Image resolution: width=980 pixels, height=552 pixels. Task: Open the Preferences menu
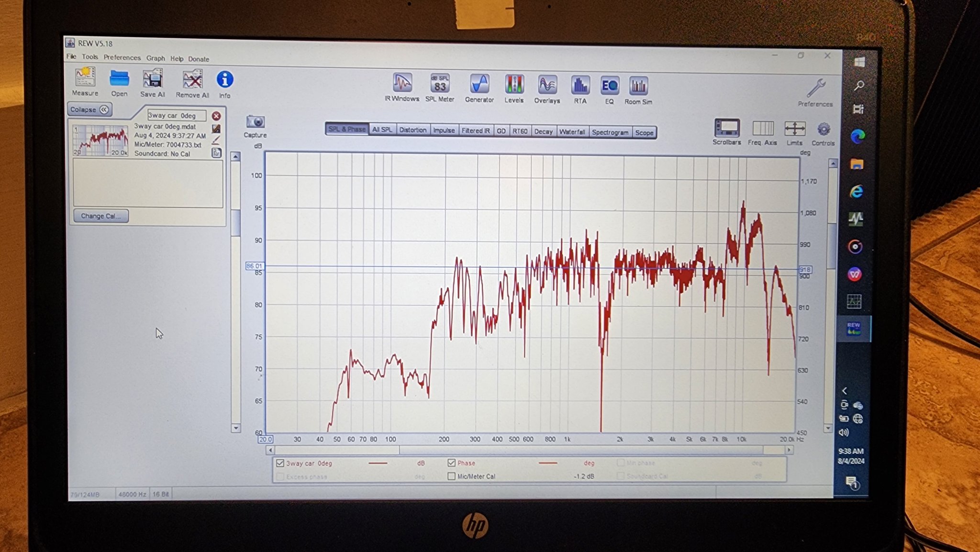click(x=122, y=57)
